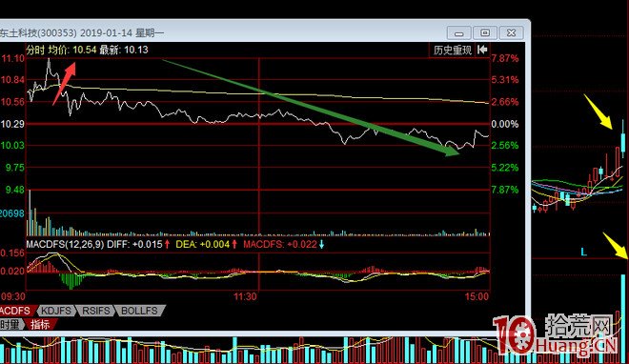The height and width of the screenshot is (364, 629).
Task: Click the MACDFS: +0.022 value
Action: (280, 244)
